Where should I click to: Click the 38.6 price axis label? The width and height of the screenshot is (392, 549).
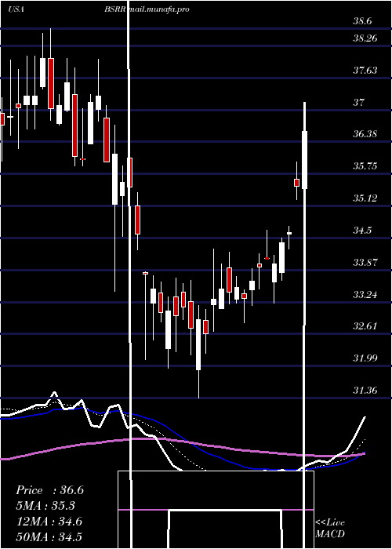point(362,21)
